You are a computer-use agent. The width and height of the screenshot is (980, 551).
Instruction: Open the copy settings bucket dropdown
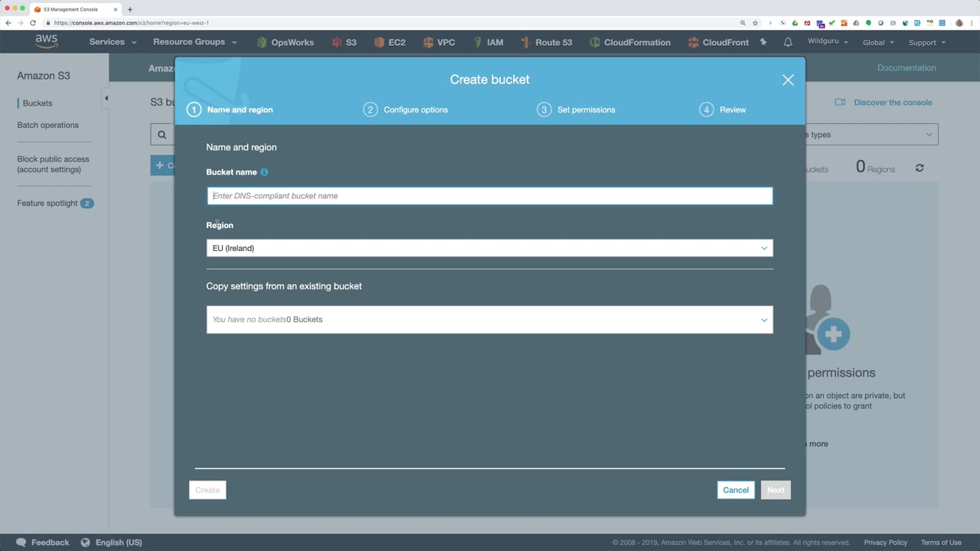[x=489, y=320]
